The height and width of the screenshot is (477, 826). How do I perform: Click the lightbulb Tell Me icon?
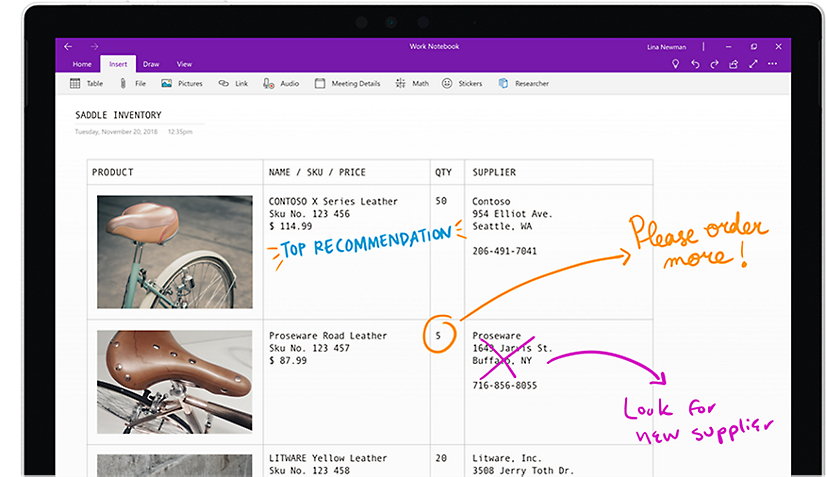(x=676, y=64)
